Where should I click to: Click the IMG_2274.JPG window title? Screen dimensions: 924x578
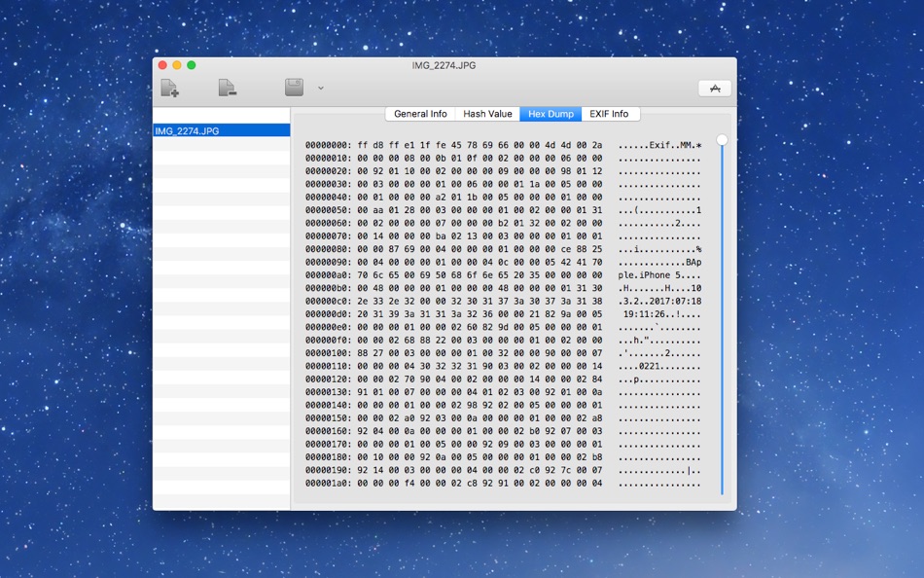[444, 65]
